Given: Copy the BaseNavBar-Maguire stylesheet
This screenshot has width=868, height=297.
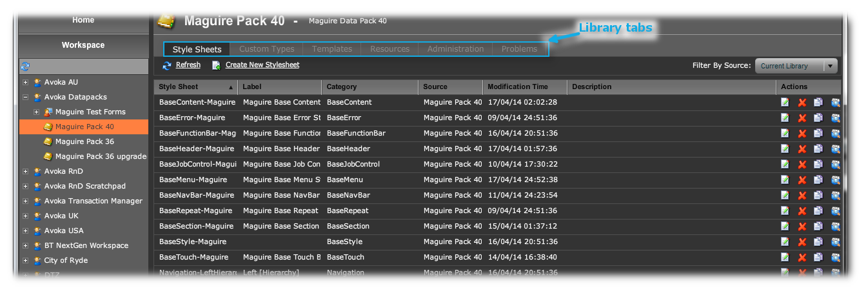Looking at the screenshot, I should 818,195.
